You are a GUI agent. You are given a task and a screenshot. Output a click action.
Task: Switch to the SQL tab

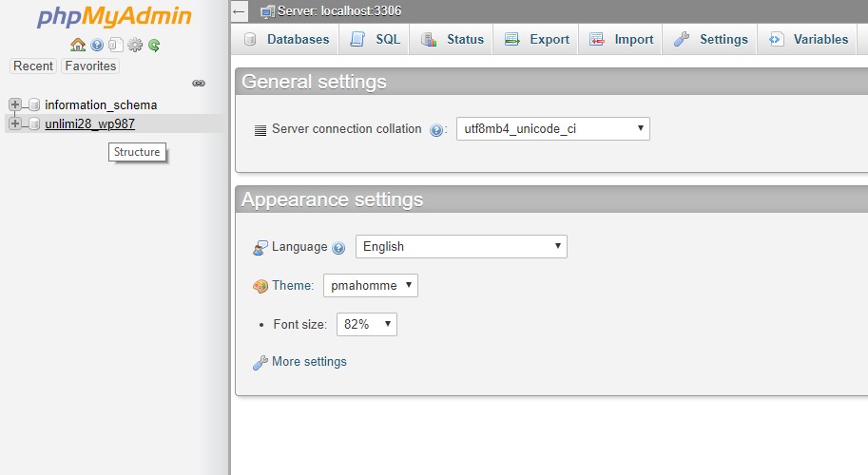coord(375,39)
